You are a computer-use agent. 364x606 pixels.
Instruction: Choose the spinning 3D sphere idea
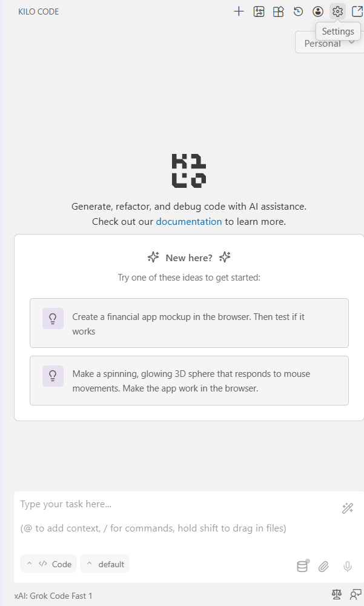coord(189,381)
